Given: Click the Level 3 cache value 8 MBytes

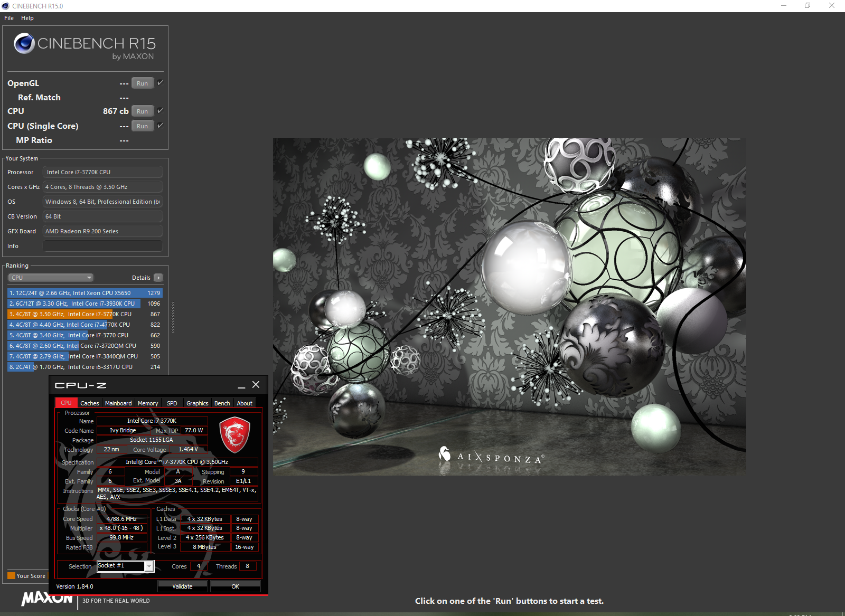Looking at the screenshot, I should [204, 547].
